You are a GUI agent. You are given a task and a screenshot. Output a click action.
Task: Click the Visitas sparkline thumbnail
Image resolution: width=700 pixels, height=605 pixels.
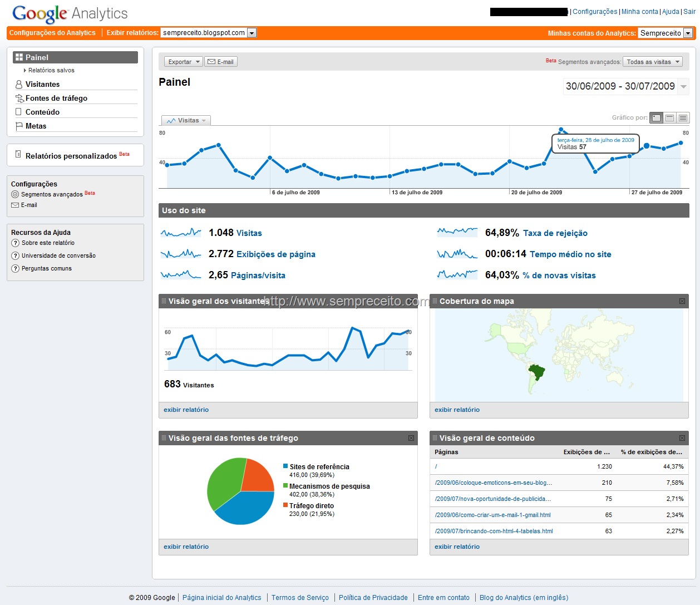pyautogui.click(x=181, y=233)
